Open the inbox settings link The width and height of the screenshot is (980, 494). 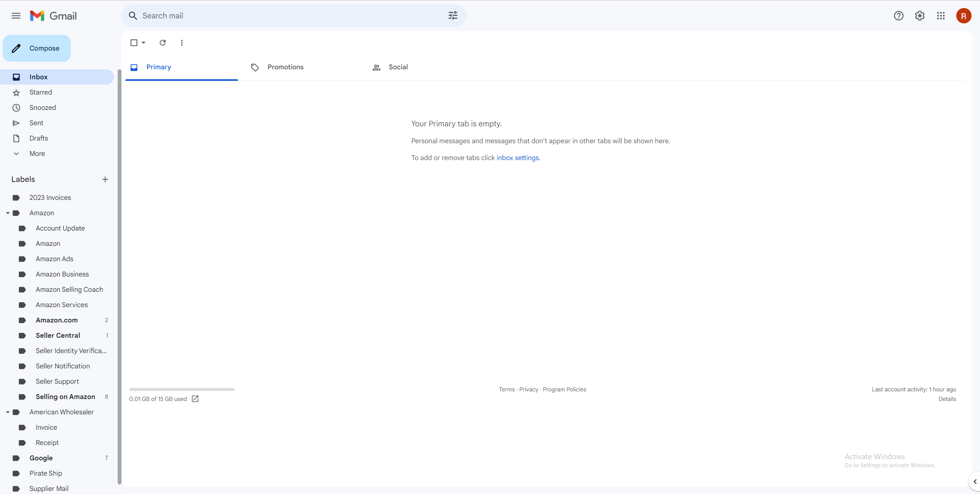(517, 158)
